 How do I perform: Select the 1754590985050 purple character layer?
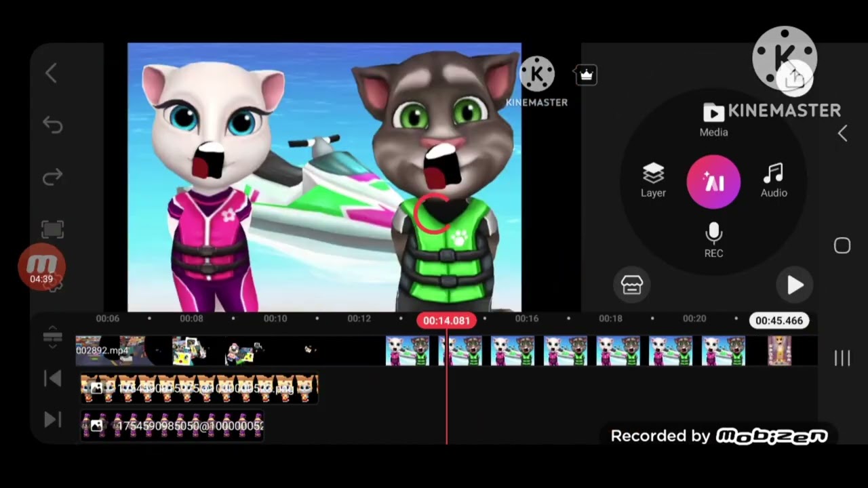172,426
